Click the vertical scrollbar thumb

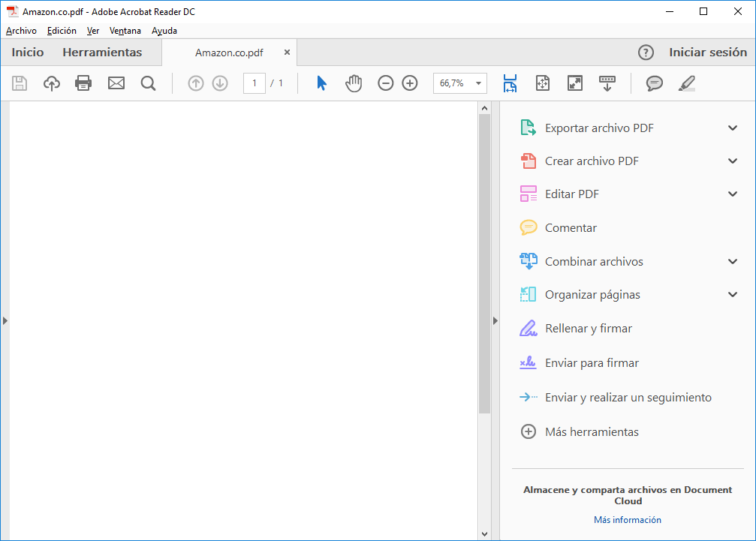coord(484,264)
